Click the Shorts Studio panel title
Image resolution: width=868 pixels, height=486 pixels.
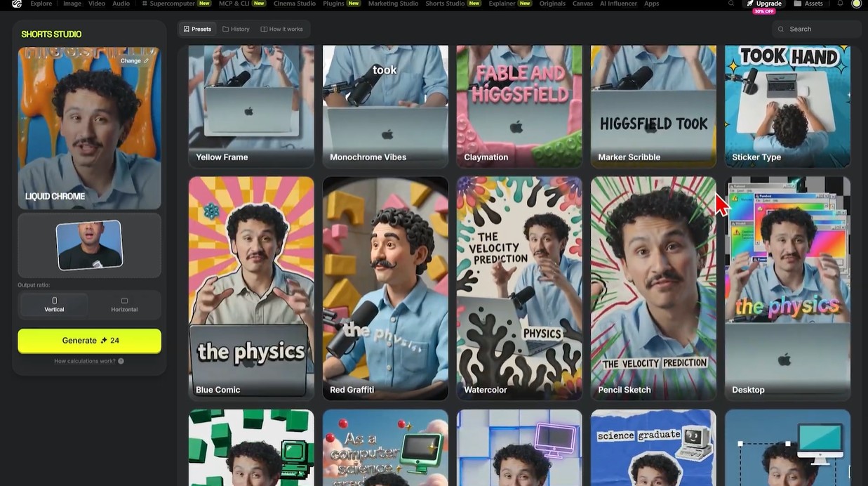[51, 34]
